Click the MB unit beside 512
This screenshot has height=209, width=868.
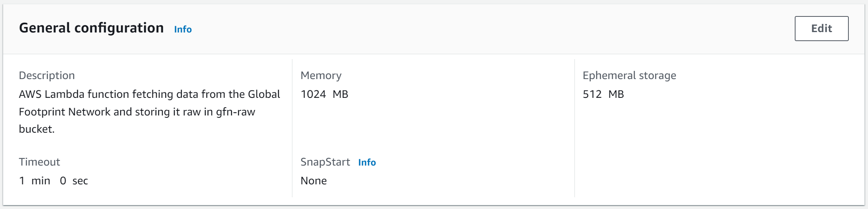pyautogui.click(x=616, y=94)
